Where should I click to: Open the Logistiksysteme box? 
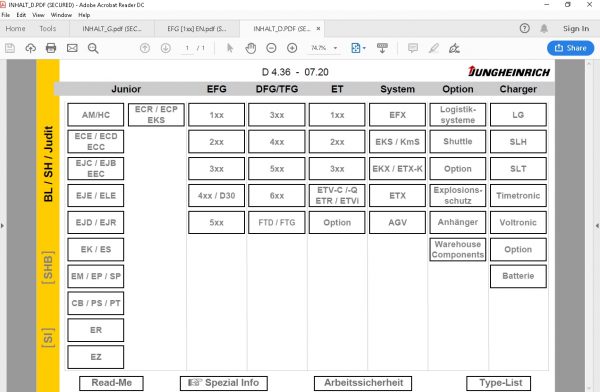(458, 114)
